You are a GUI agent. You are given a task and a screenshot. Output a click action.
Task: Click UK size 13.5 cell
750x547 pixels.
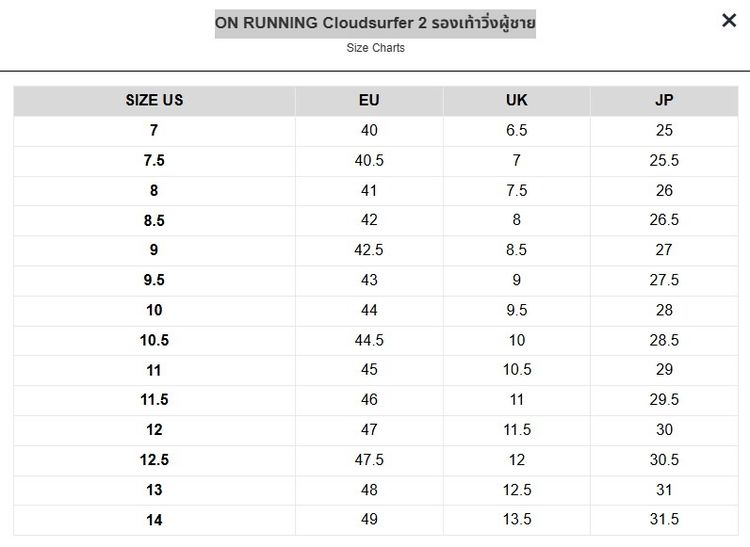[517, 519]
